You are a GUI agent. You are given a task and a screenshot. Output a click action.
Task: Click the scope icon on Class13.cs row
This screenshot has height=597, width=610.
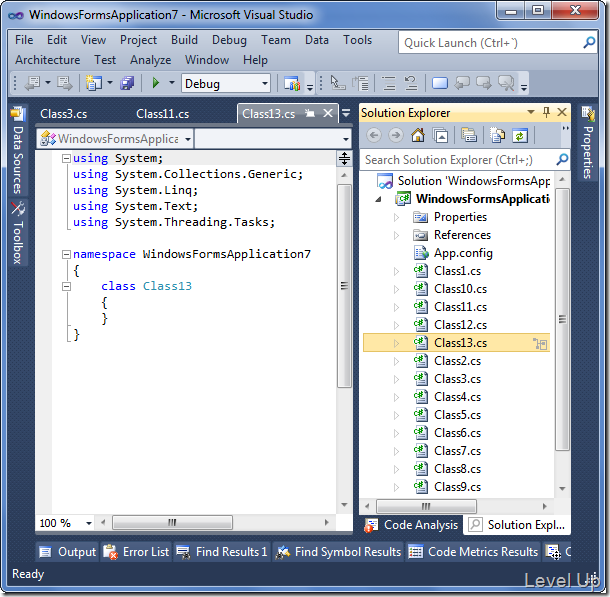point(540,343)
